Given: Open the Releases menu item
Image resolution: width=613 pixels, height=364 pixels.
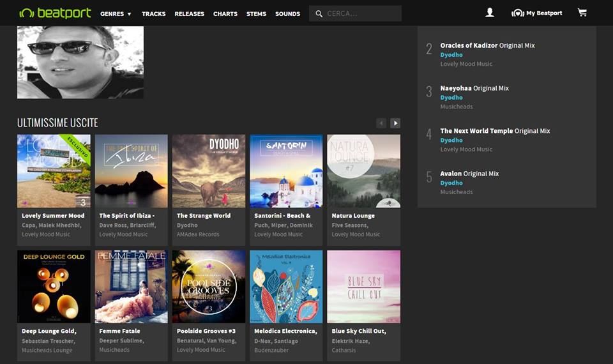Looking at the screenshot, I should click(x=189, y=13).
